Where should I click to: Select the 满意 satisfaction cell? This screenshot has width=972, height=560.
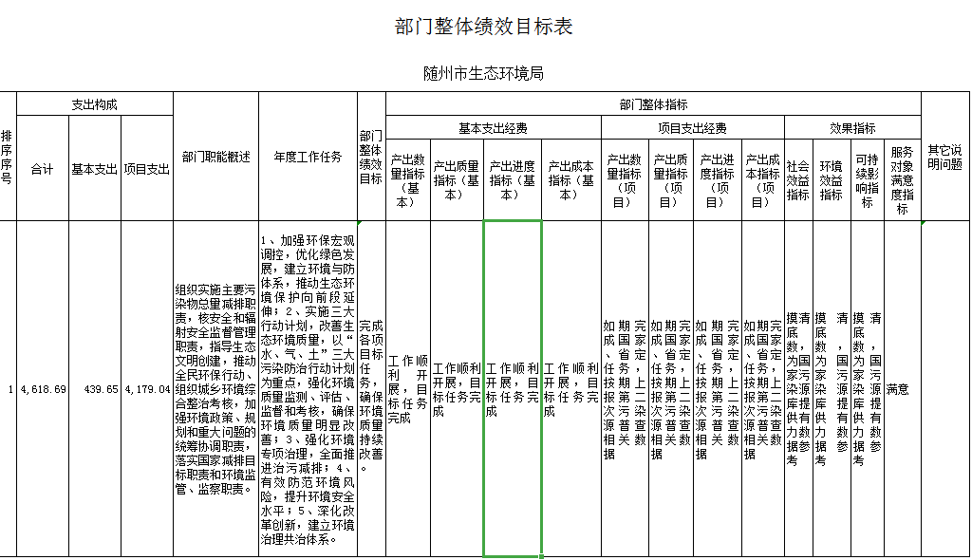click(x=898, y=389)
